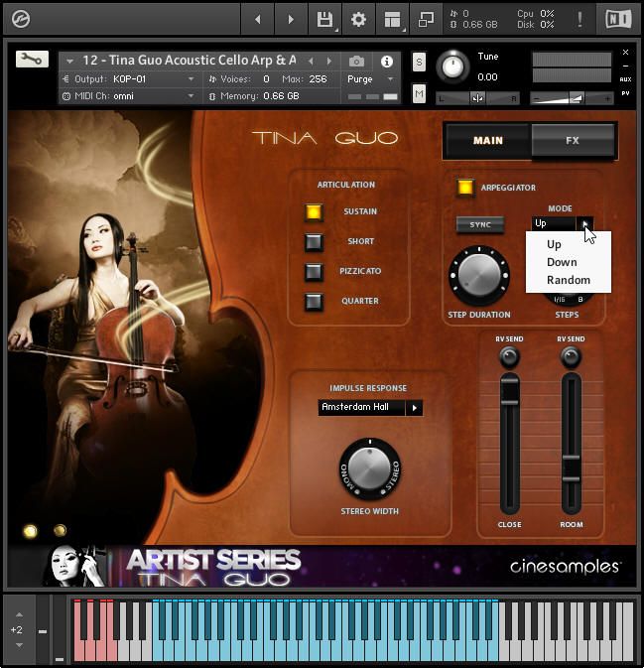Go to next preset with right arrow
The width and height of the screenshot is (644, 668).
coord(291,19)
